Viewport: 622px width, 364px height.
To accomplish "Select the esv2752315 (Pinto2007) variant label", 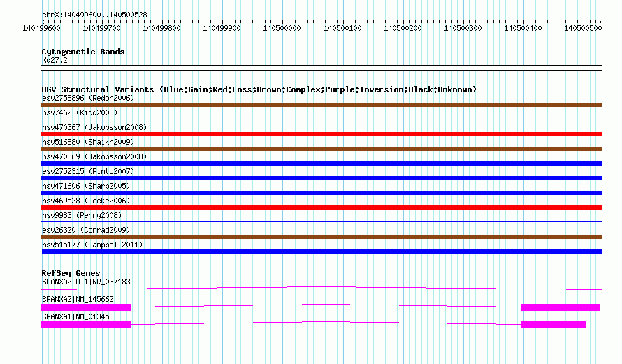I will tap(88, 171).
